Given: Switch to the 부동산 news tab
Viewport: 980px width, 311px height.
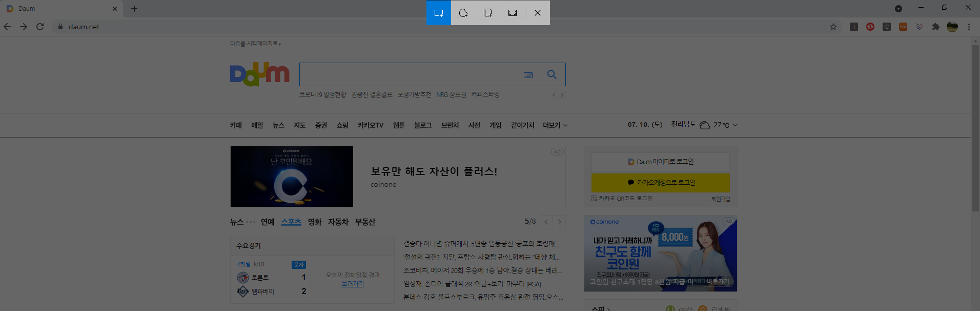Looking at the screenshot, I should click(365, 222).
